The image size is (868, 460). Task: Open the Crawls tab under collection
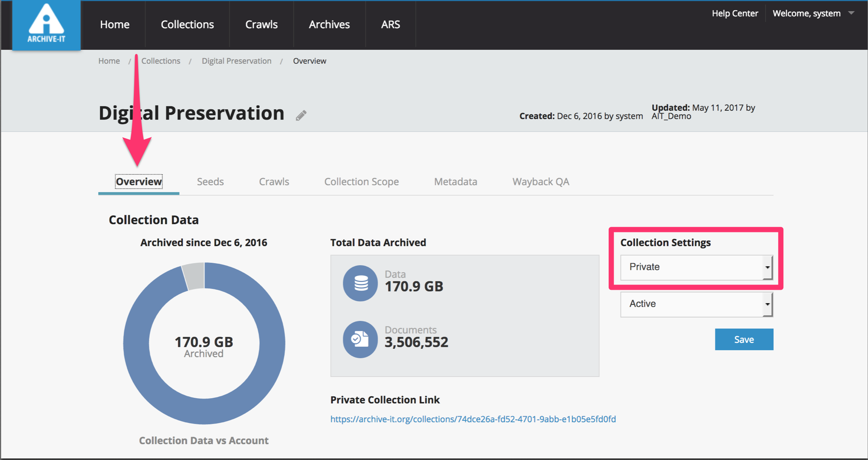(x=274, y=182)
